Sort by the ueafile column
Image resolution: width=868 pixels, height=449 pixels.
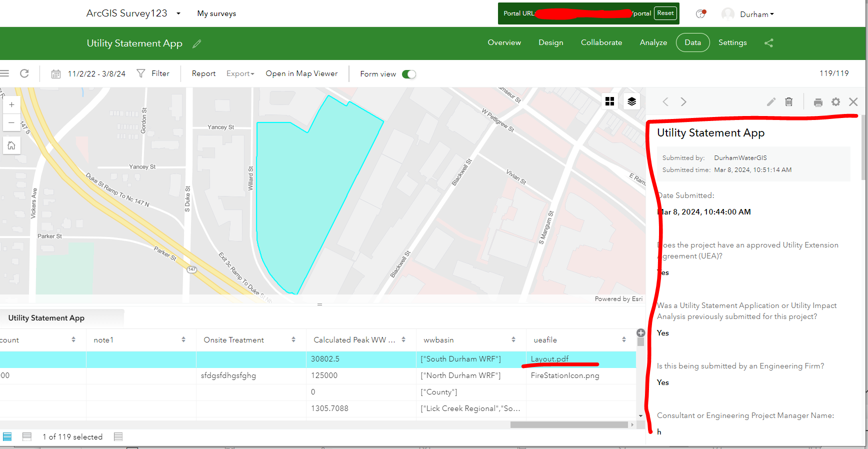coord(624,339)
